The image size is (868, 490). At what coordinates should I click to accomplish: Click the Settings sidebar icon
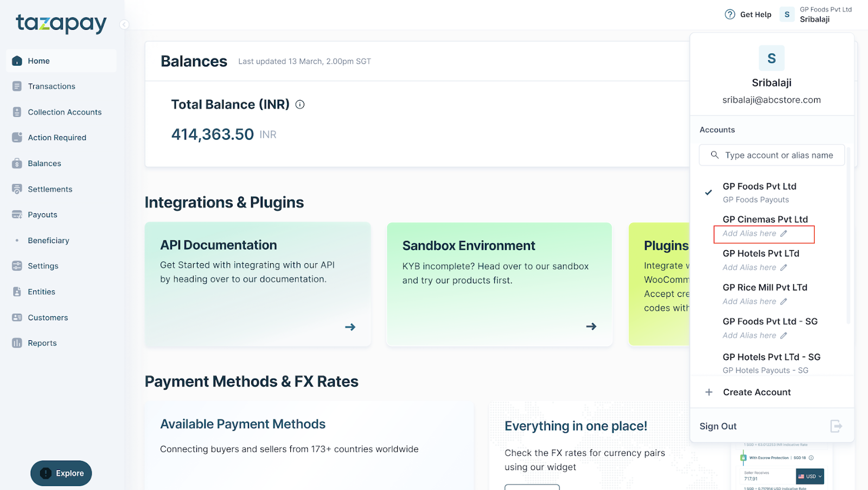[x=17, y=266]
